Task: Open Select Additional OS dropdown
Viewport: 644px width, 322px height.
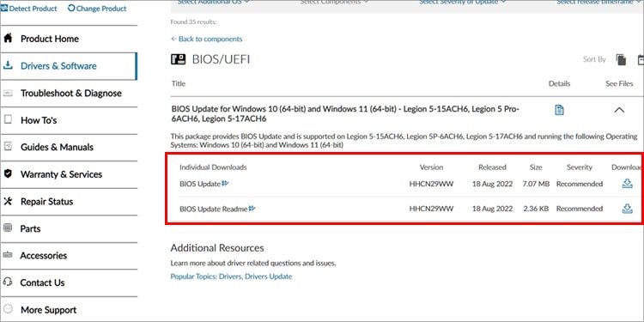Action: pos(213,3)
